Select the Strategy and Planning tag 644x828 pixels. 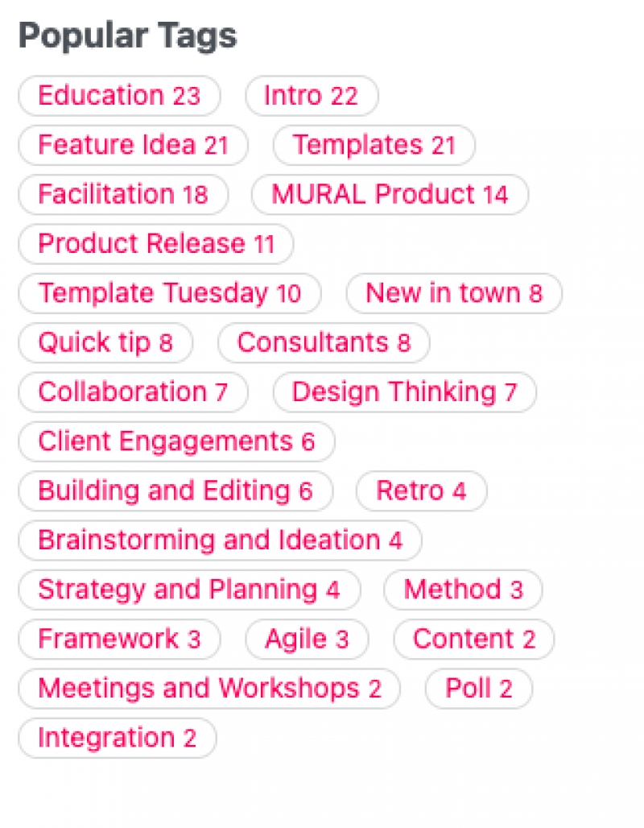[x=189, y=590]
